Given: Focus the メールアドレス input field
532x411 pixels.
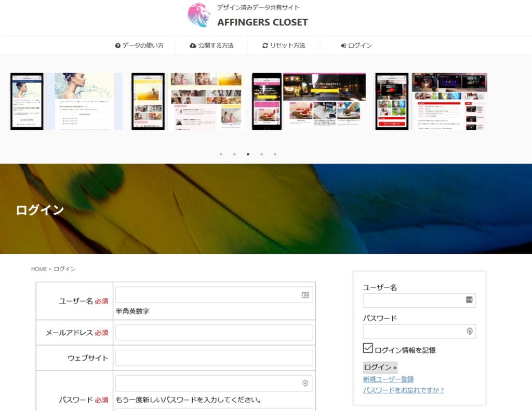Looking at the screenshot, I should point(214,333).
